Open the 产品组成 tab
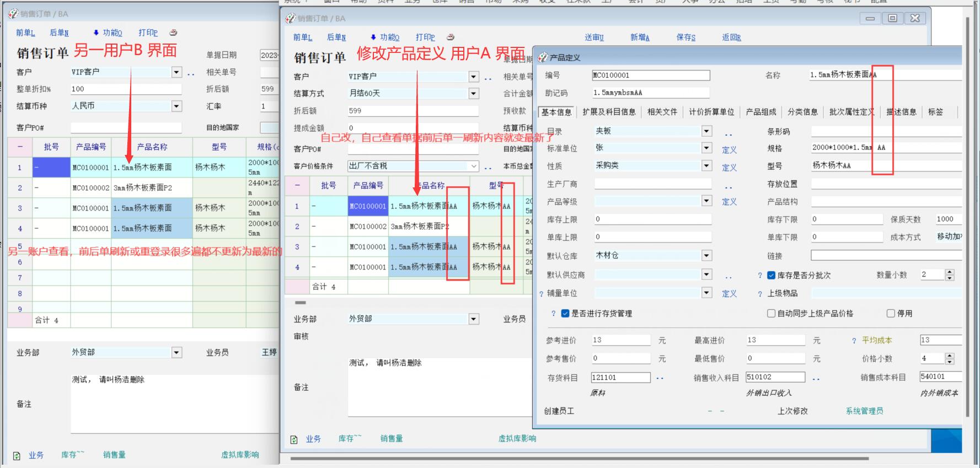 pyautogui.click(x=761, y=112)
